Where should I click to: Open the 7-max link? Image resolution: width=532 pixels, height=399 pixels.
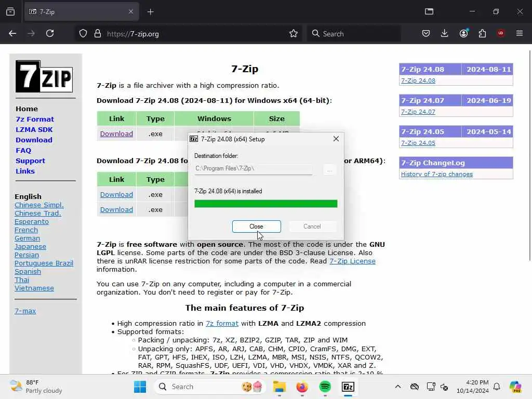pos(25,311)
